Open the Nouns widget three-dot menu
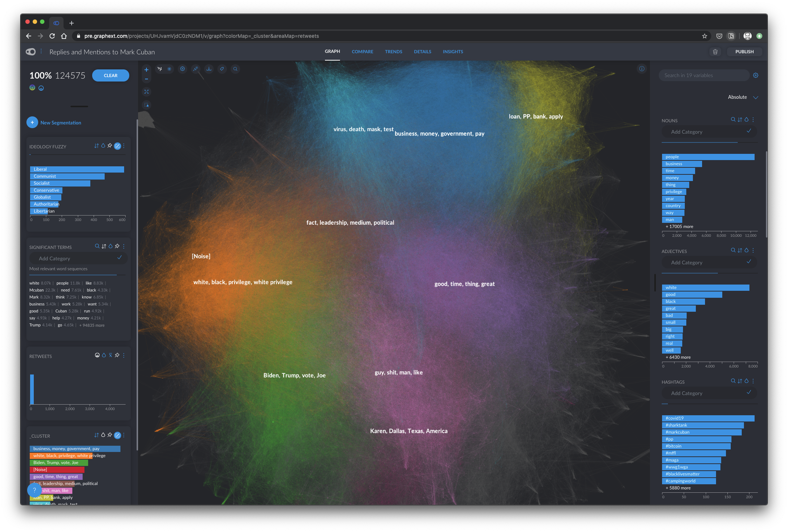This screenshot has width=788, height=532. (x=753, y=120)
